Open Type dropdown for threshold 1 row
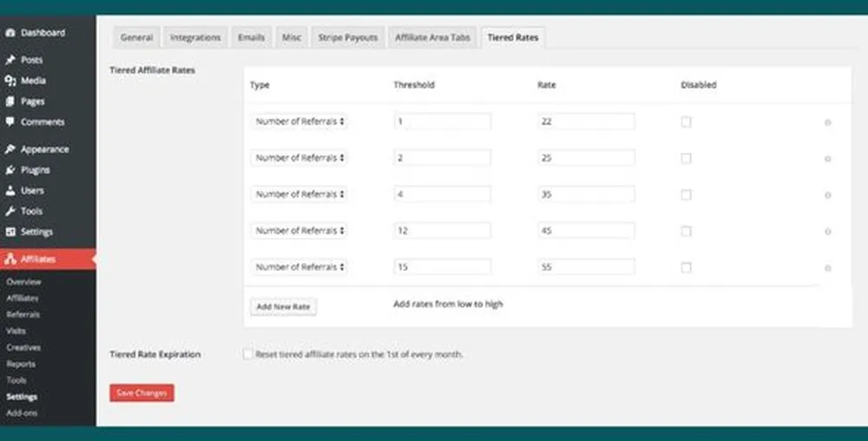868x441 pixels. point(299,122)
